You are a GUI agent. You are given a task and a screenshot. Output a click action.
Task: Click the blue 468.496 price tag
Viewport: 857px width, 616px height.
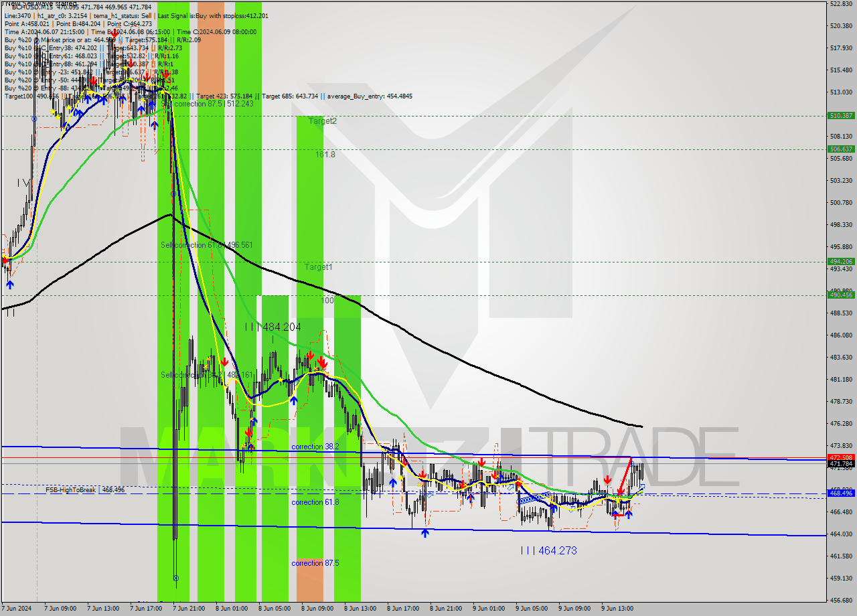tap(841, 493)
